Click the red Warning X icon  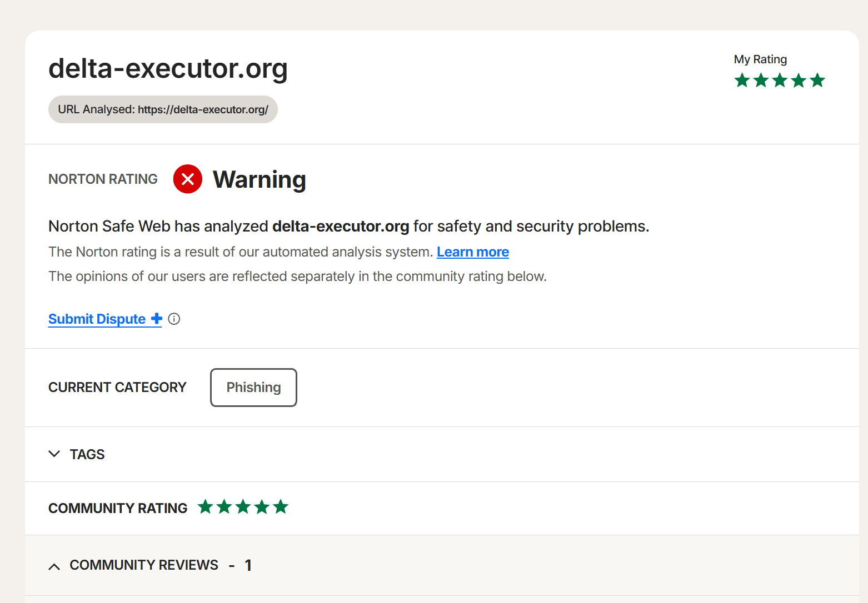click(x=188, y=179)
